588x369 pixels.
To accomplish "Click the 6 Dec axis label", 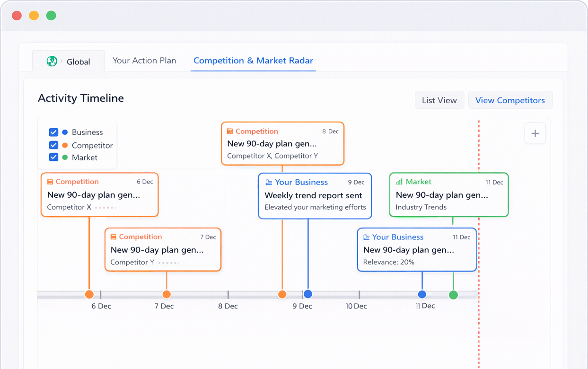I will (101, 306).
